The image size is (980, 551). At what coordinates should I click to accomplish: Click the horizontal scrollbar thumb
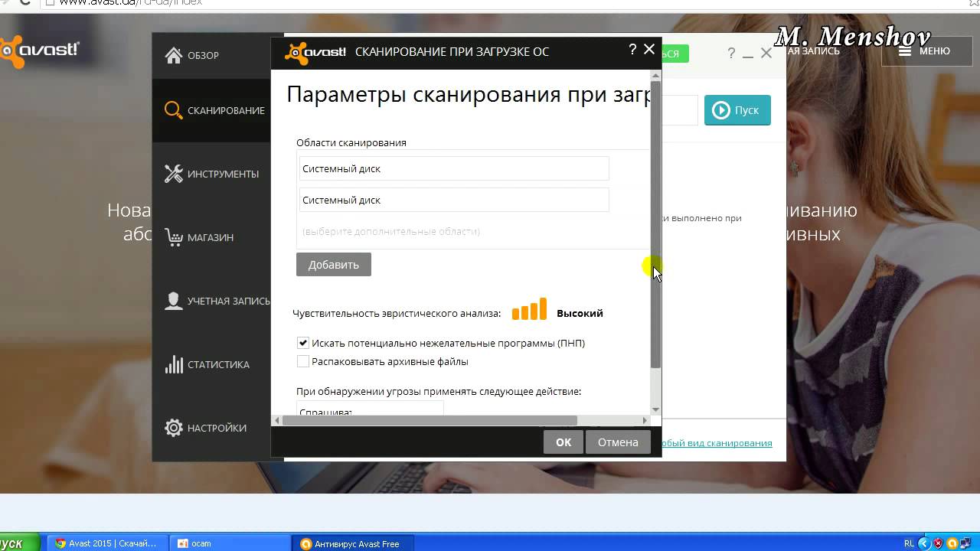pos(430,420)
